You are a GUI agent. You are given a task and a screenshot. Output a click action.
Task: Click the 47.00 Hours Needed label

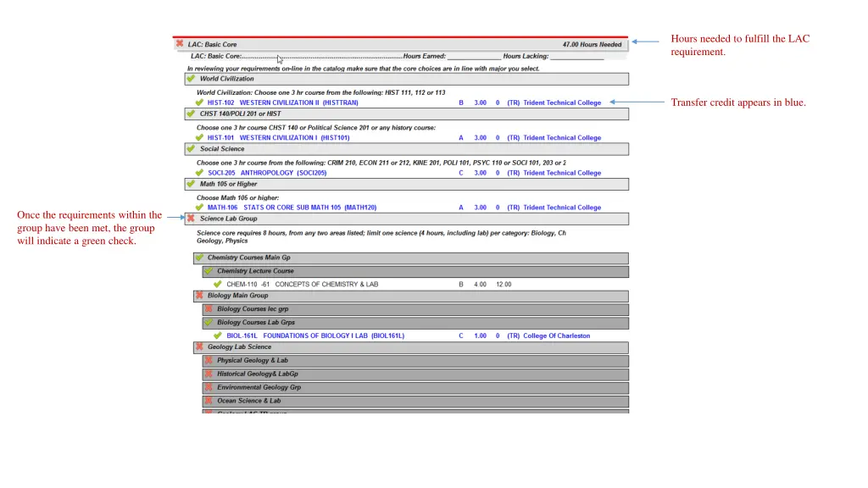(592, 44)
